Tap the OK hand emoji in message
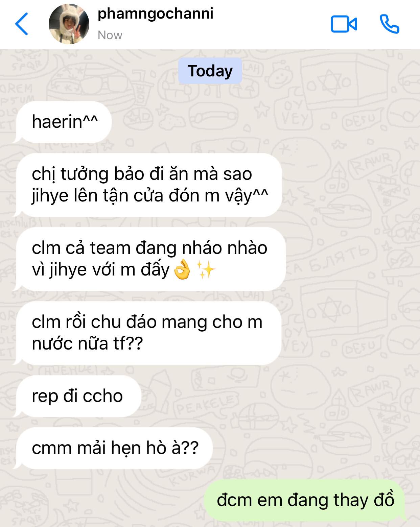 tap(182, 270)
